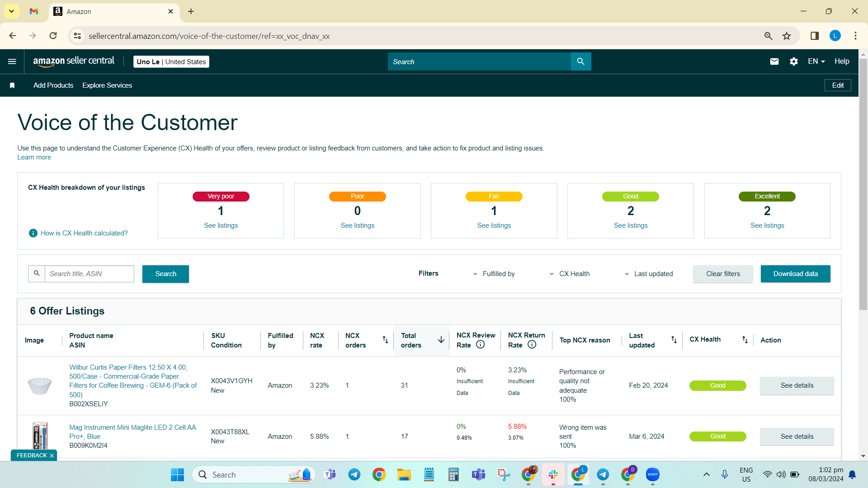Click the header search magnifier button
Viewport: 868px width, 488px height.
581,61
